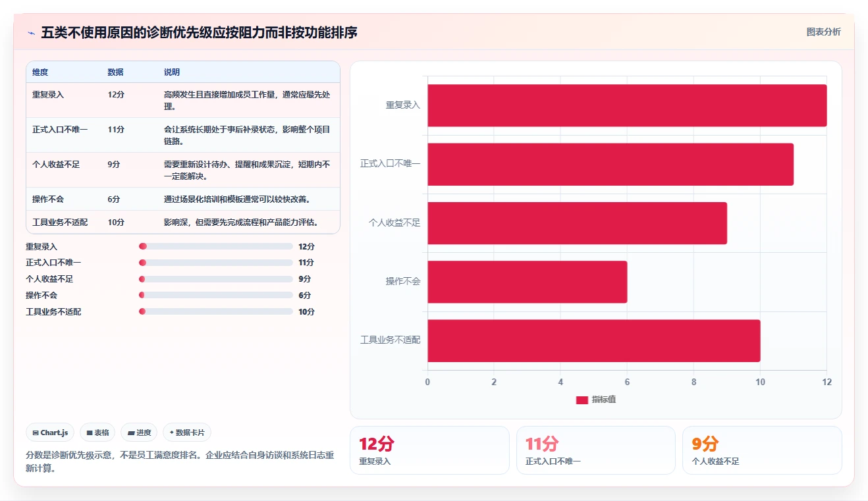This screenshot has width=868, height=501.
Task: Click the description starting 高频发生且直接增加
Action: (x=247, y=101)
